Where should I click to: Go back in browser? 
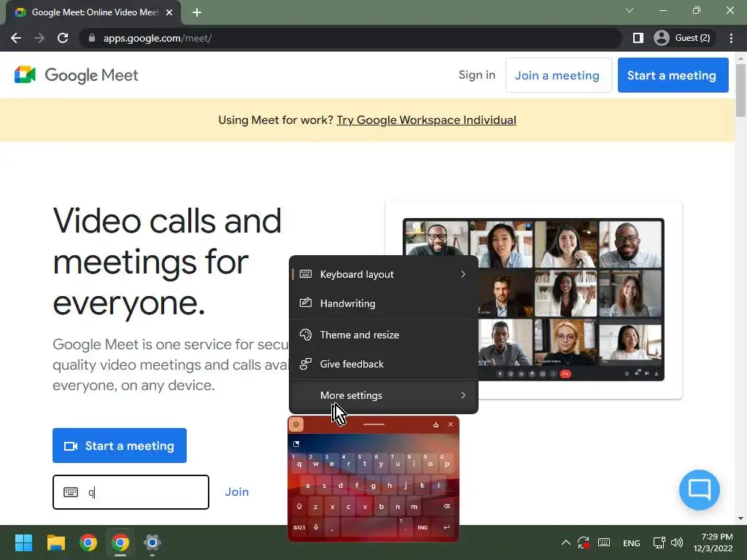[x=16, y=38]
